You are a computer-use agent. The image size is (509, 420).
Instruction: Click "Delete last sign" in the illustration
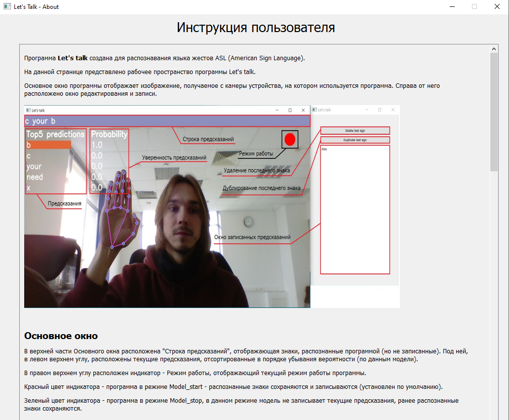(355, 130)
